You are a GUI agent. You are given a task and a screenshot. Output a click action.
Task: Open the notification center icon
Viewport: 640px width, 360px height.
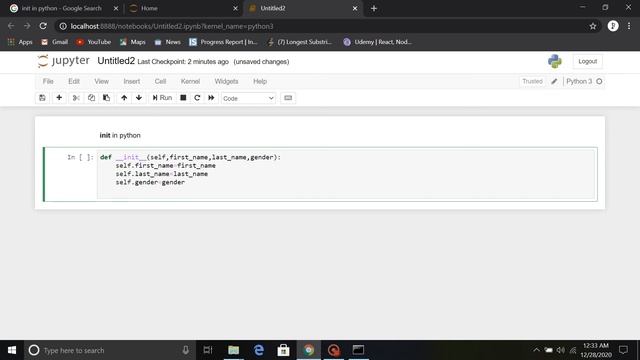623,350
